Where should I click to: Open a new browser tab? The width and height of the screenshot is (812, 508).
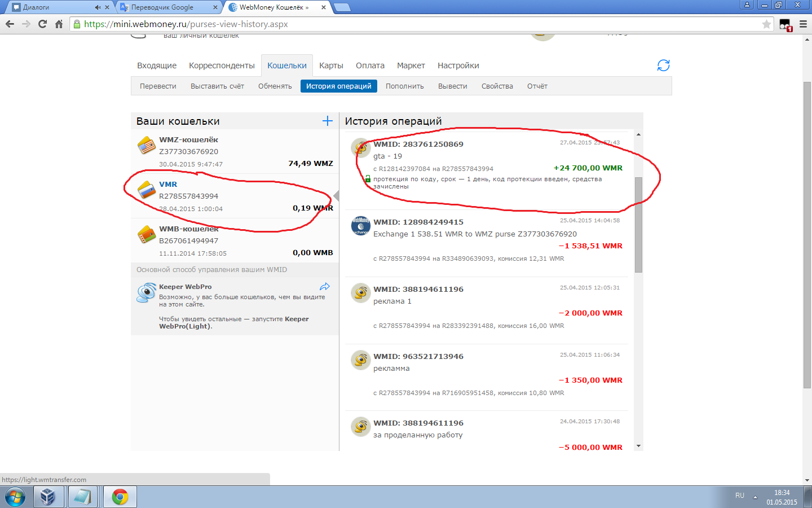[x=342, y=7]
